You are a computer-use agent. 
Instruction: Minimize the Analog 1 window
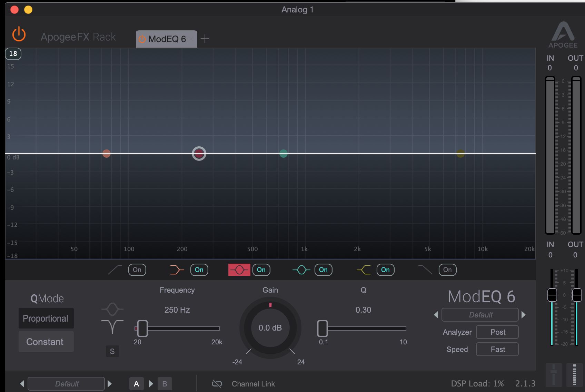pos(28,10)
